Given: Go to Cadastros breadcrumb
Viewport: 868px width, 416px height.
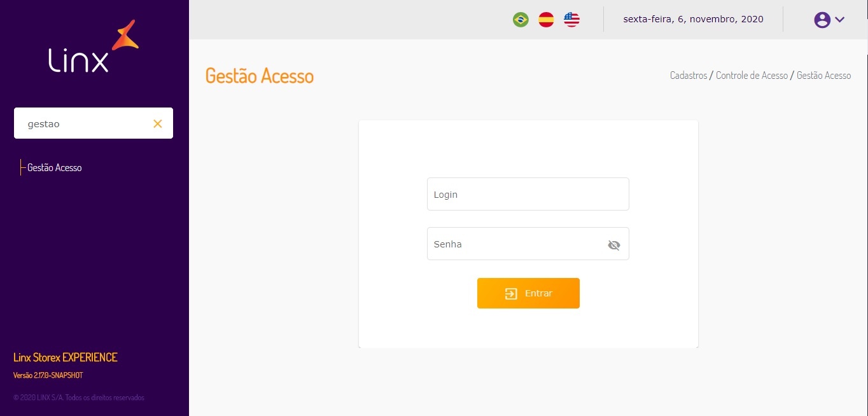Looking at the screenshot, I should [689, 75].
